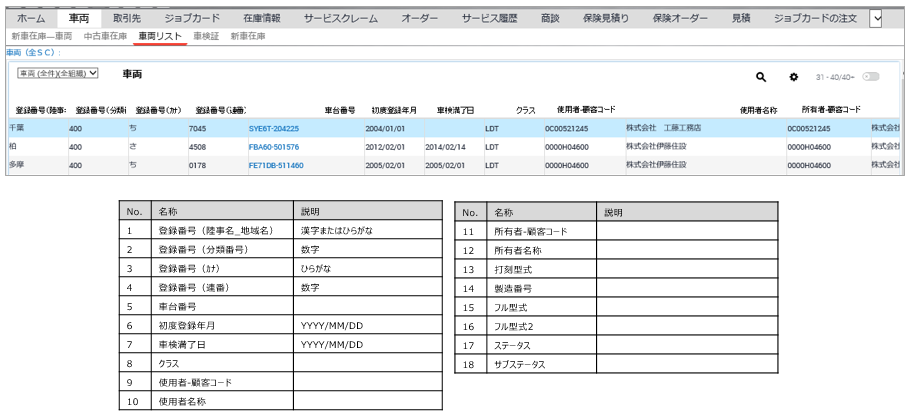Click chassis link FE71DB-511460

(x=275, y=165)
